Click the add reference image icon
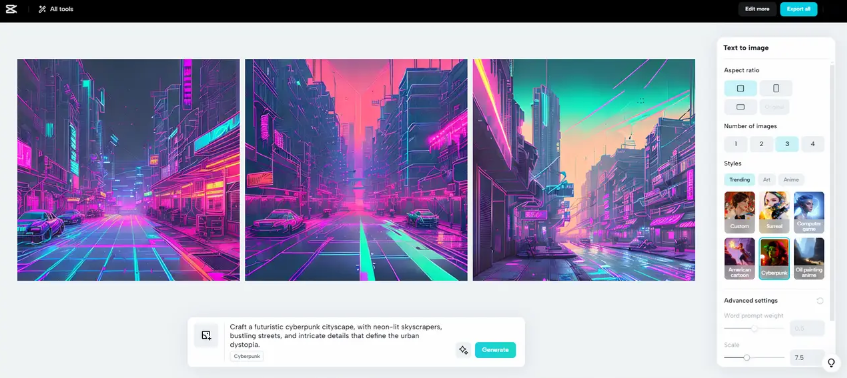The height and width of the screenshot is (378, 847). pyautogui.click(x=206, y=335)
